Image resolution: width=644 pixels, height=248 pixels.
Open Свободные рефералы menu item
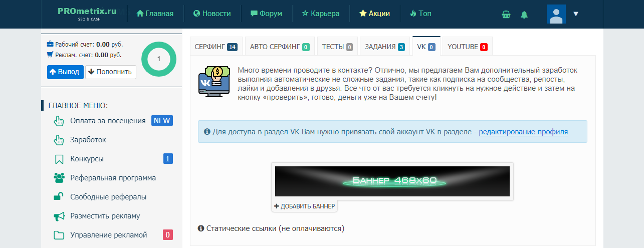click(108, 197)
